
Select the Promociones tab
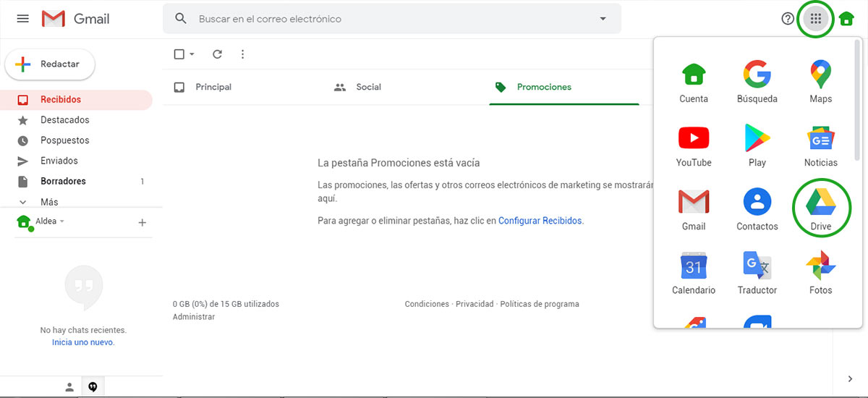point(564,87)
